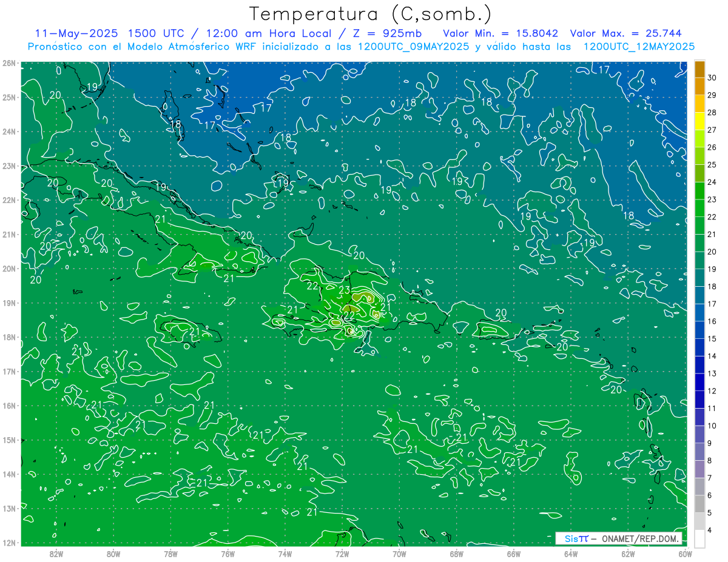Click the "14N" latitude axis label

coord(9,474)
